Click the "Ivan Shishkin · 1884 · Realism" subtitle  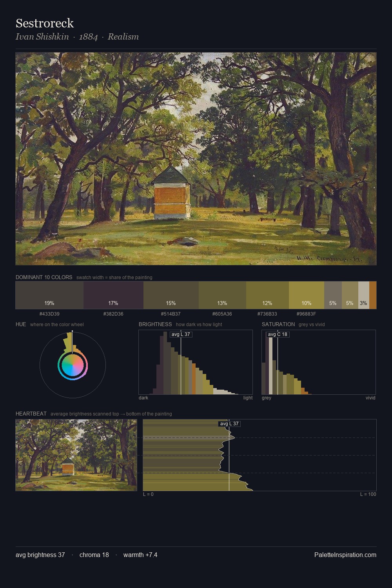pyautogui.click(x=77, y=36)
